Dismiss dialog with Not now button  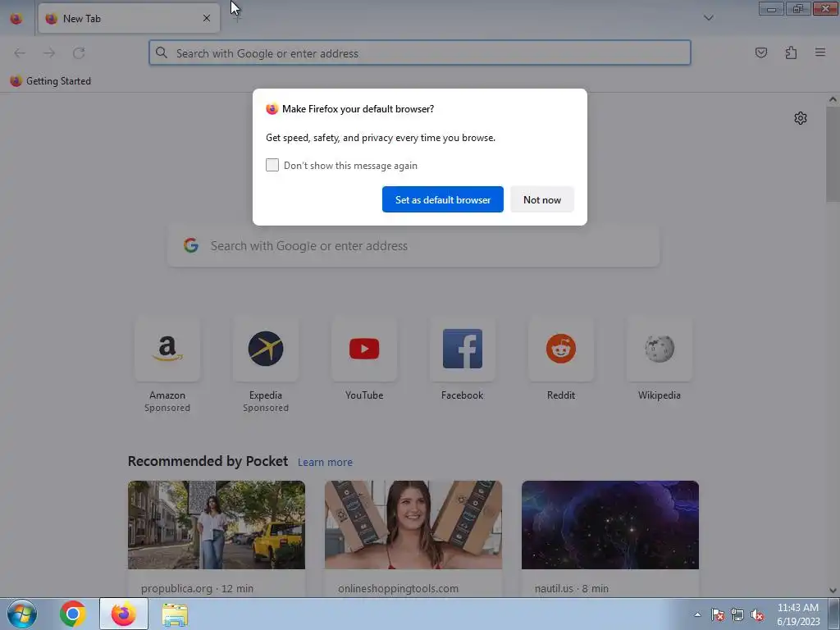541,199
